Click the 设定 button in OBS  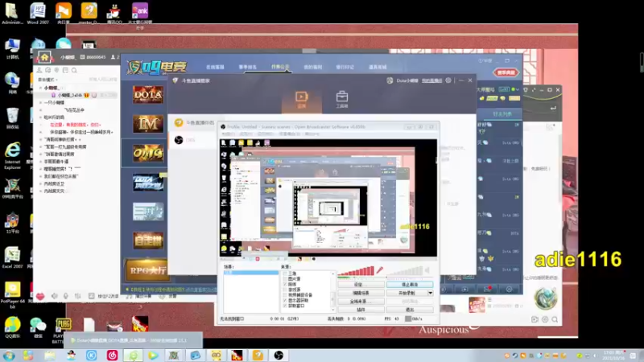click(361, 285)
